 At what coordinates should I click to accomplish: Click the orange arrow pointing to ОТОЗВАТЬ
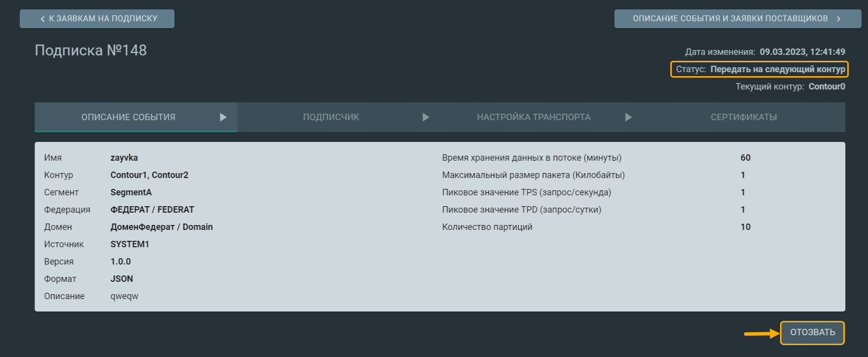tap(761, 334)
